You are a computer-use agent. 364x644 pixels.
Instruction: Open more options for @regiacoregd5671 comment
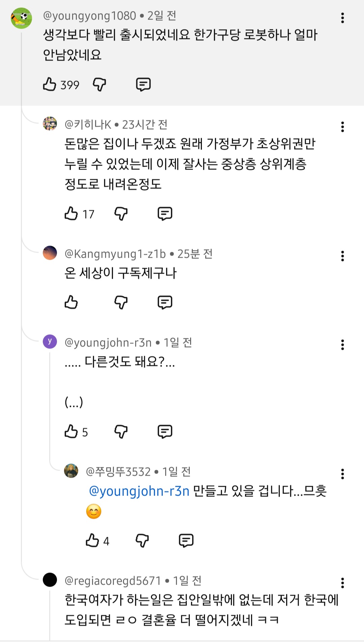click(342, 583)
